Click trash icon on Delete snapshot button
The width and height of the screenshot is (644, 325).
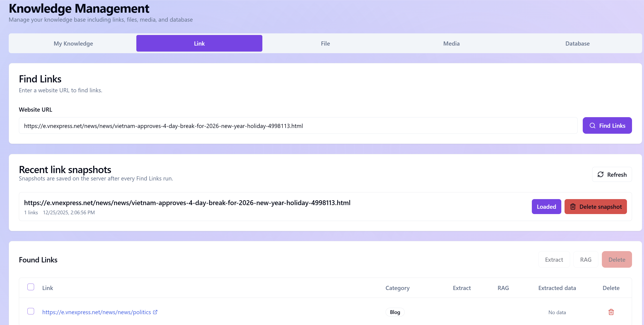[573, 207]
